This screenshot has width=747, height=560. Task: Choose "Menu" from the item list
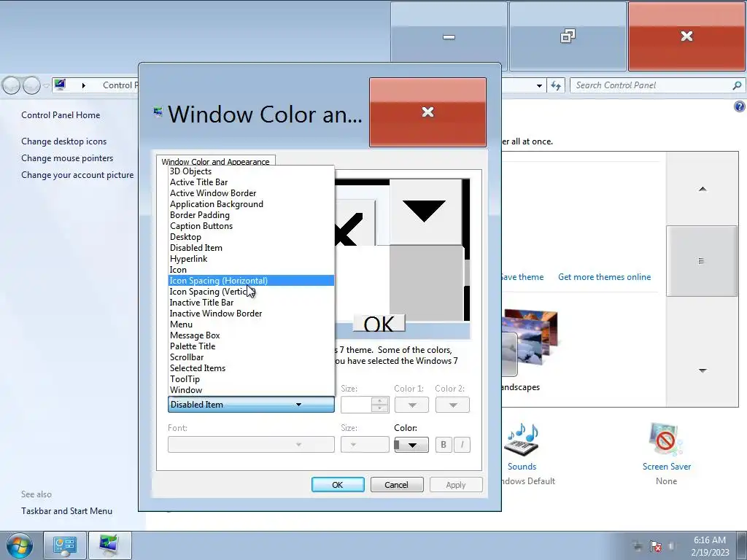pos(251,324)
